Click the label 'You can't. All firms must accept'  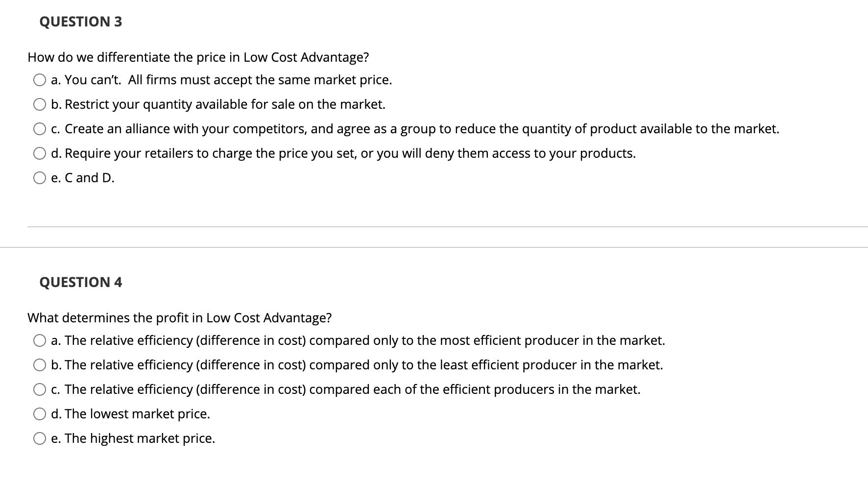[x=220, y=80]
